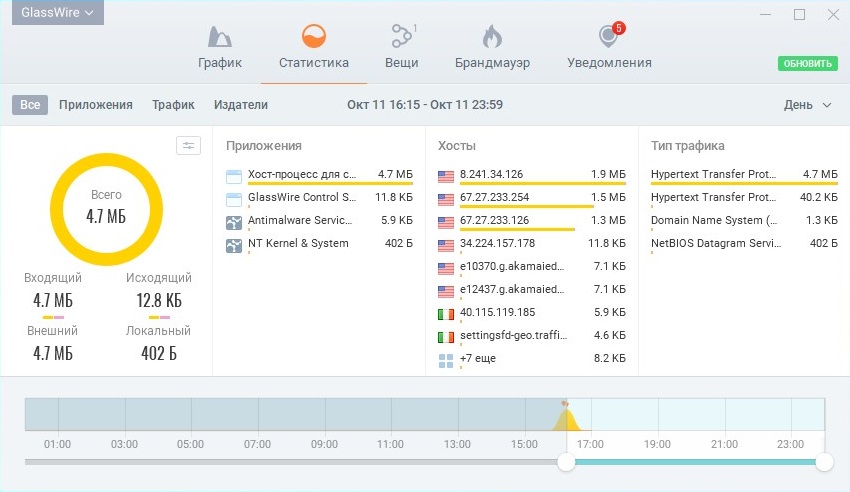
Task: Expand the +7 еще hosts entry
Action: [x=477, y=359]
